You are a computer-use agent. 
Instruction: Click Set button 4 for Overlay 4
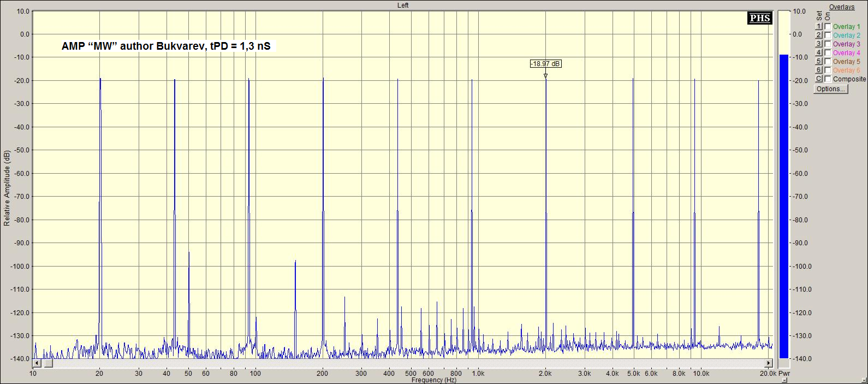pos(818,53)
